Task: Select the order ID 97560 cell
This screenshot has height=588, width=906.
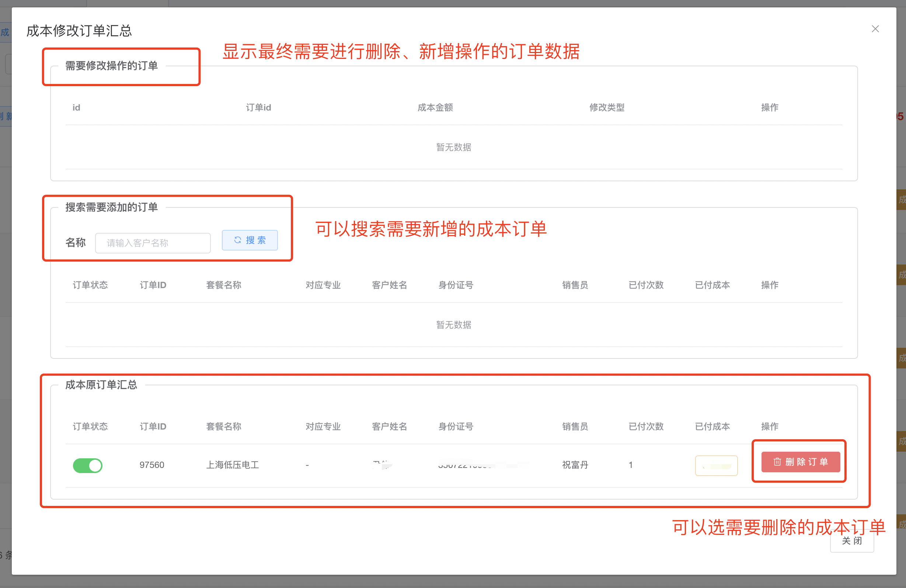Action: (152, 465)
